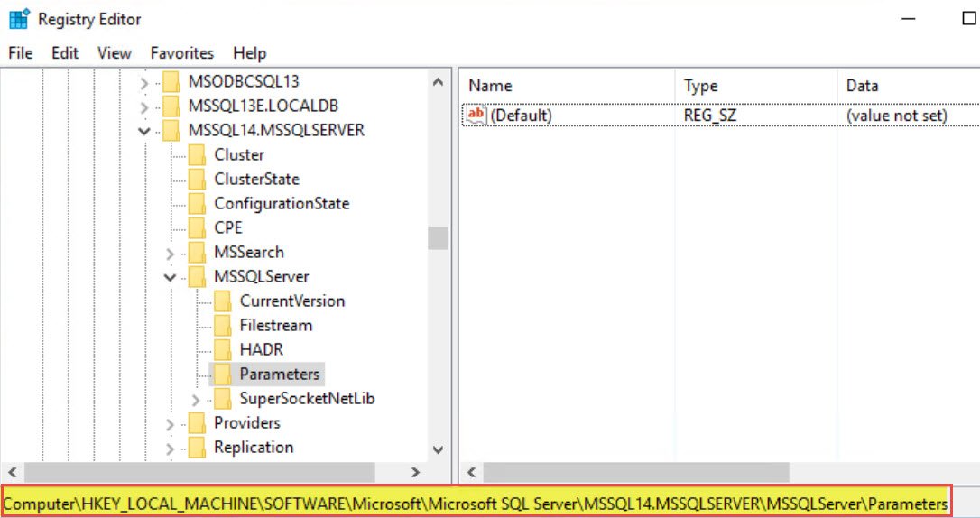Select the Providers key label
The height and width of the screenshot is (518, 980).
coord(247,422)
